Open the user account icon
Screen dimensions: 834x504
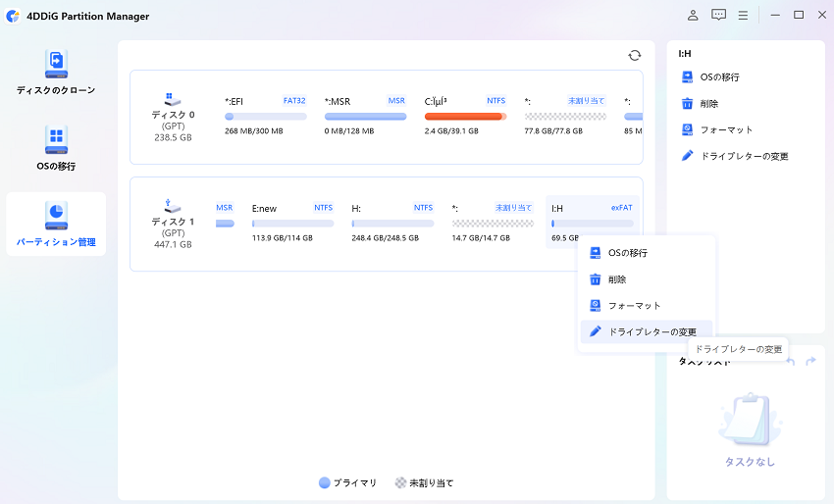[693, 16]
